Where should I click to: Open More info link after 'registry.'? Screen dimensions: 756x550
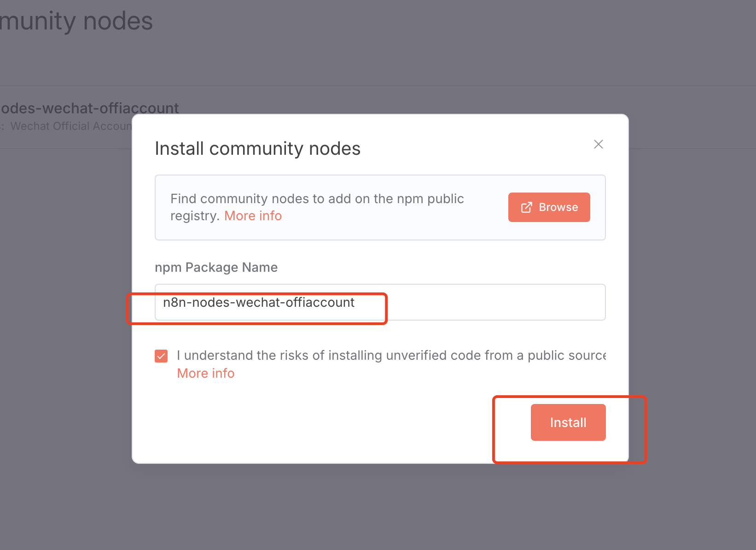click(253, 216)
